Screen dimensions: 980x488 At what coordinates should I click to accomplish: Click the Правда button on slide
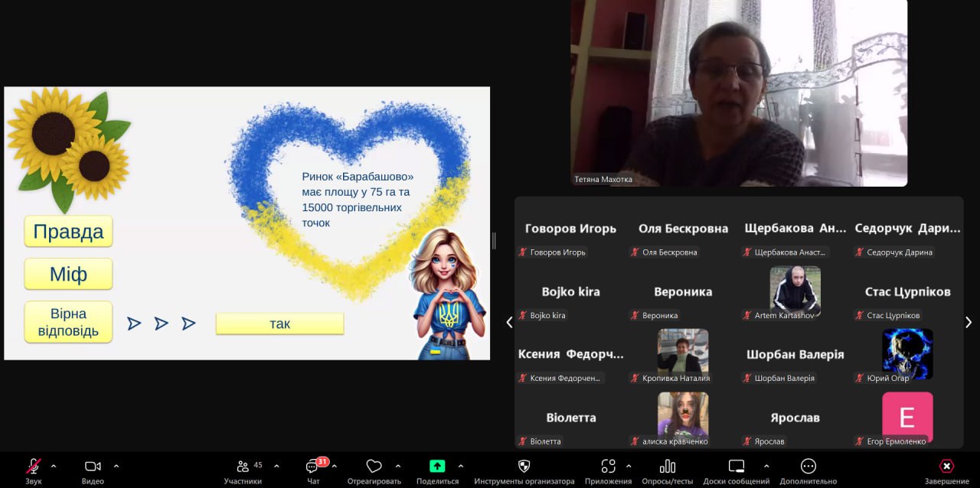click(x=68, y=232)
